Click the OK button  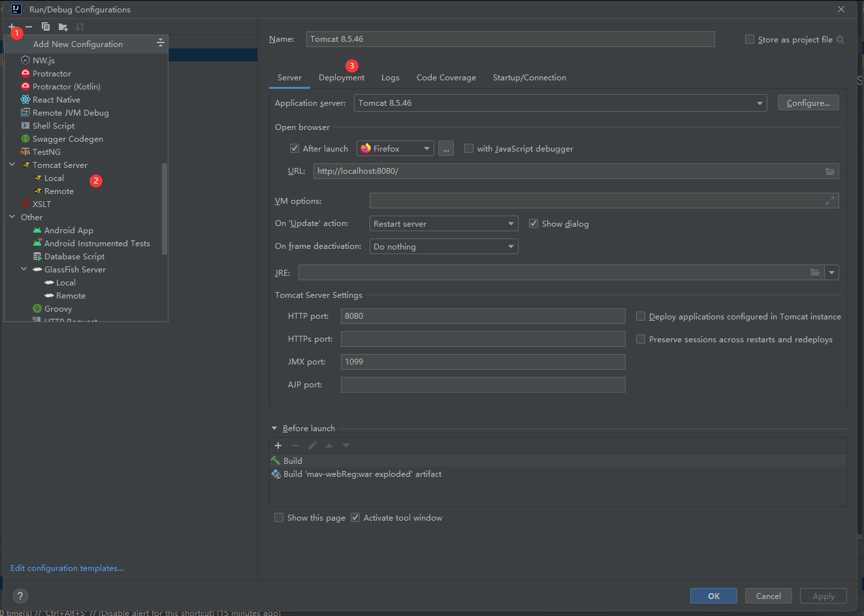(714, 596)
